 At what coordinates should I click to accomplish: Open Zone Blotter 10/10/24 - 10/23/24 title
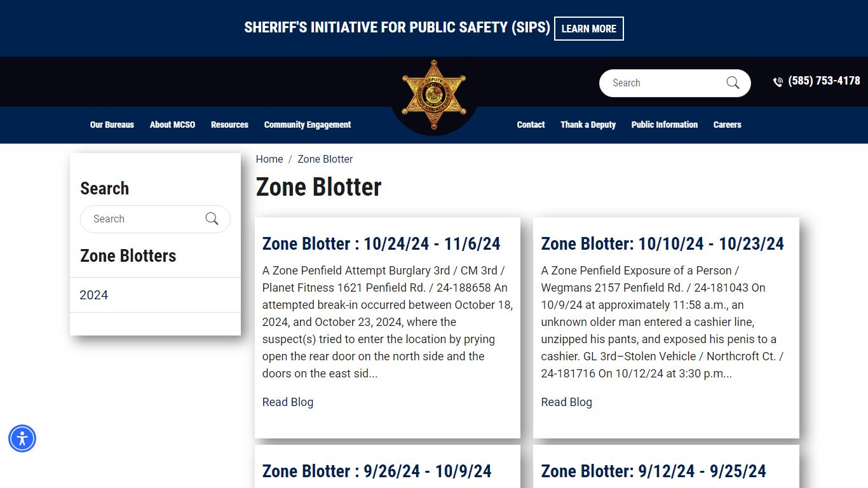tap(663, 243)
